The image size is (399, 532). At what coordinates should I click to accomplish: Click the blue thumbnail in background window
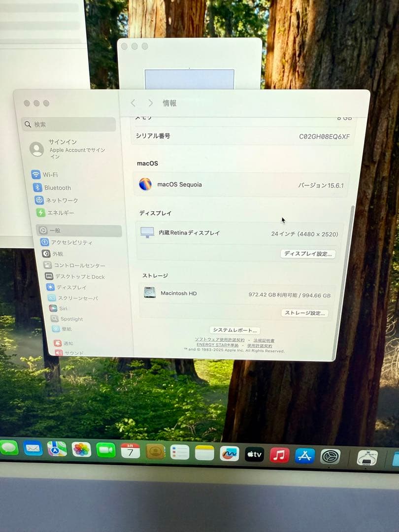189,79
